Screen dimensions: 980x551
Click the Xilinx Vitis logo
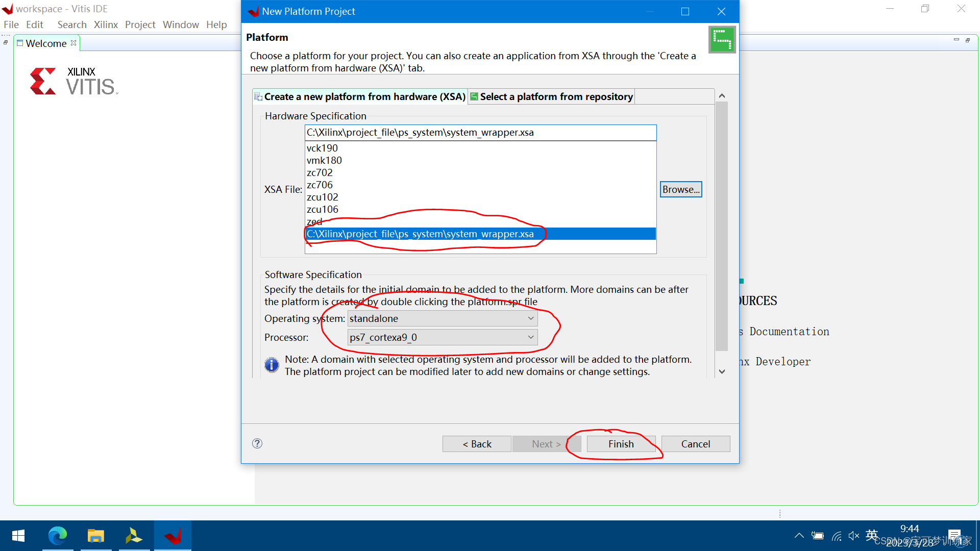74,82
